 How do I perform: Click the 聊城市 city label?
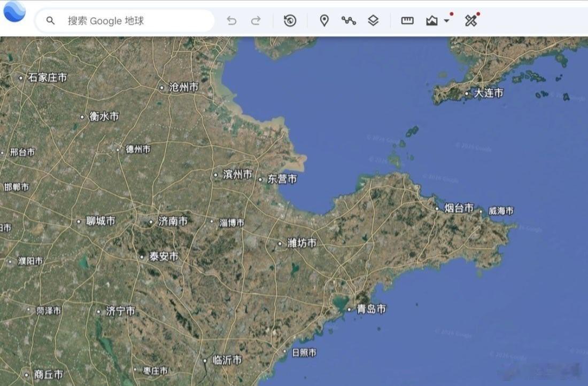tap(100, 221)
